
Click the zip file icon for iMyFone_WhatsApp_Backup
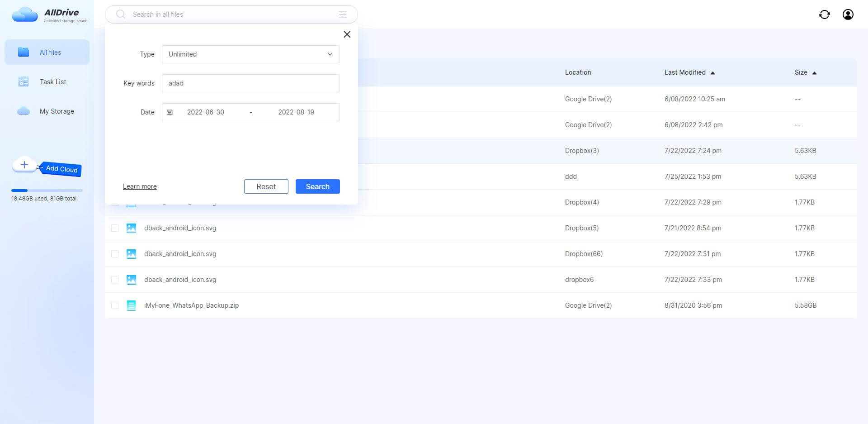click(x=131, y=305)
